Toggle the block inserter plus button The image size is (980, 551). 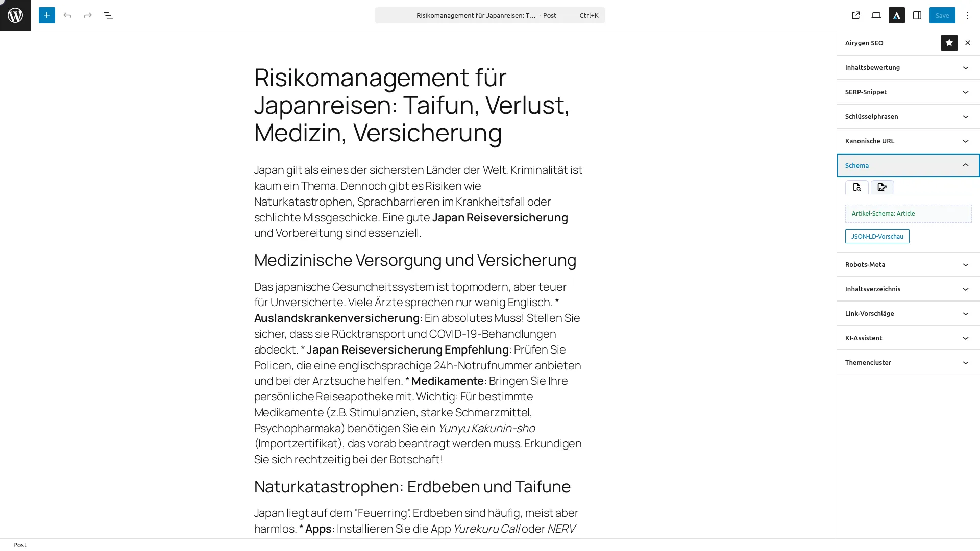(47, 15)
